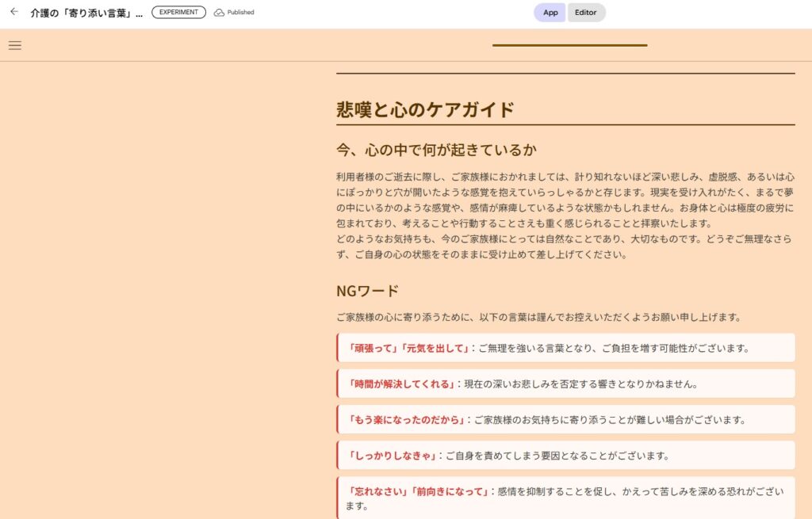Click the paragraph starting with 利用者様のご逝去
812x519 pixels.
pos(565,200)
